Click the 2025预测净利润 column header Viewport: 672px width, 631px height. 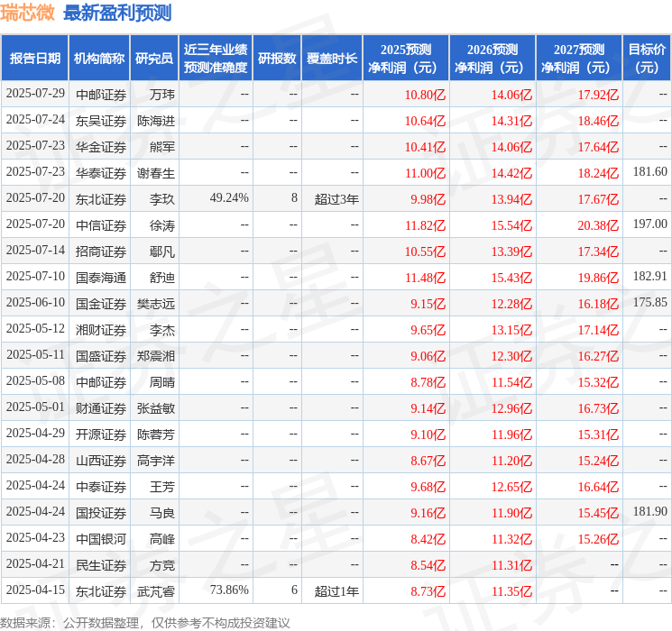tap(405, 59)
